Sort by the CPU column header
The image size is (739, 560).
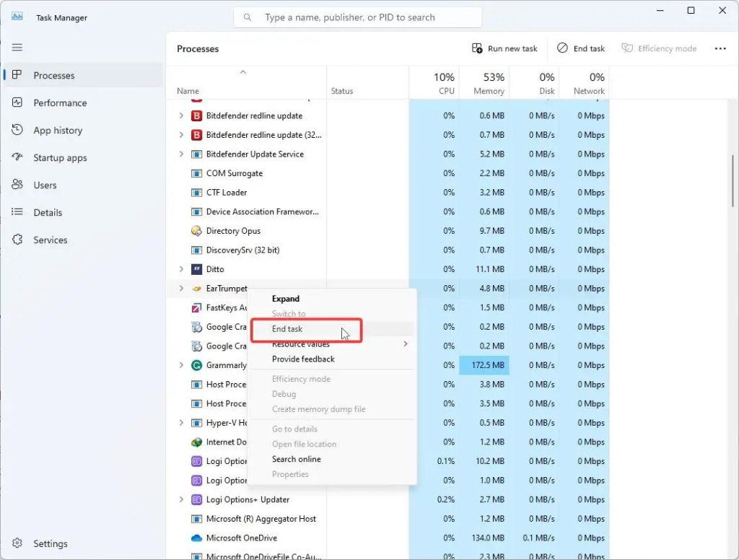tap(434, 82)
